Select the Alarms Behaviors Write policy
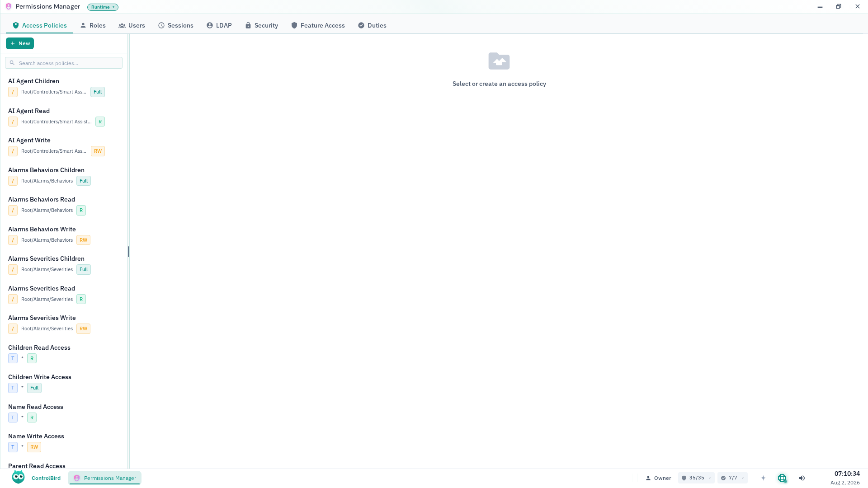The image size is (868, 488). 64,235
